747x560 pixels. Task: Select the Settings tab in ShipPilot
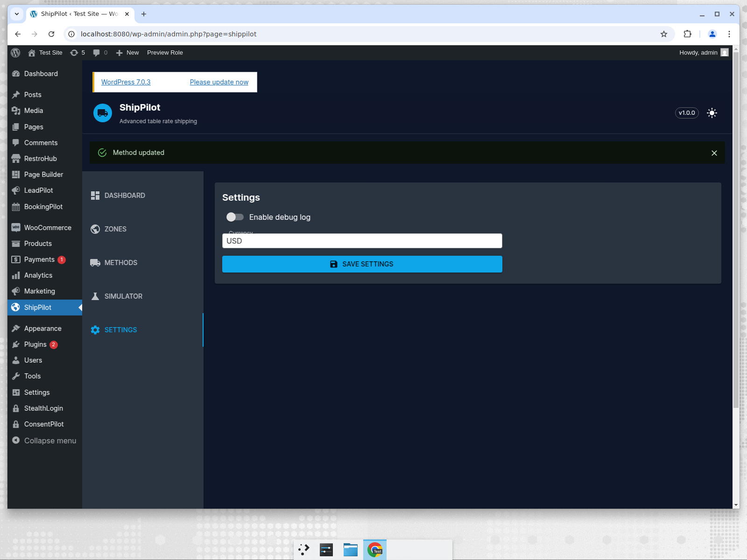(143, 330)
